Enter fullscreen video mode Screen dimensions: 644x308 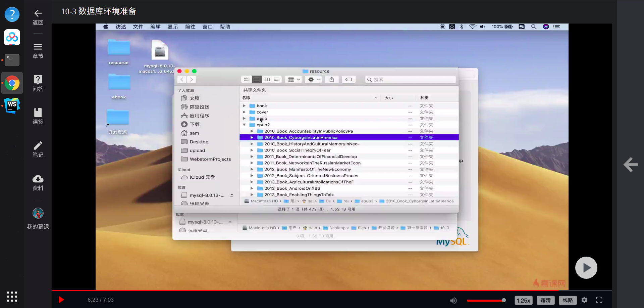click(599, 300)
